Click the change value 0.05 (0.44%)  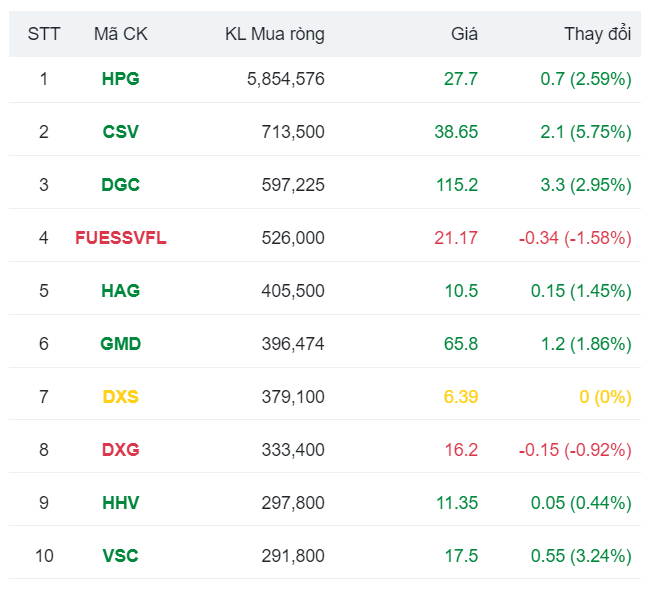tap(581, 503)
